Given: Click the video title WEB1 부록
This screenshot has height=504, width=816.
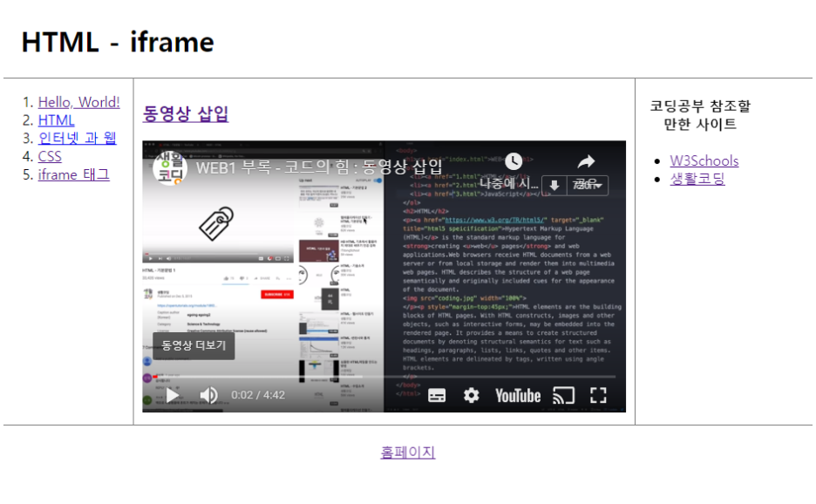Looking at the screenshot, I should 319,167.
